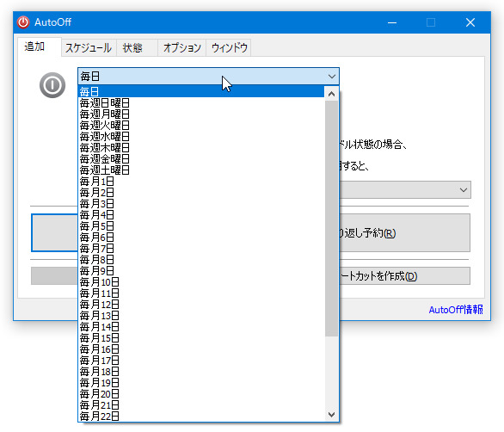Open the スケジュール tab
504x432 pixels.
89,48
